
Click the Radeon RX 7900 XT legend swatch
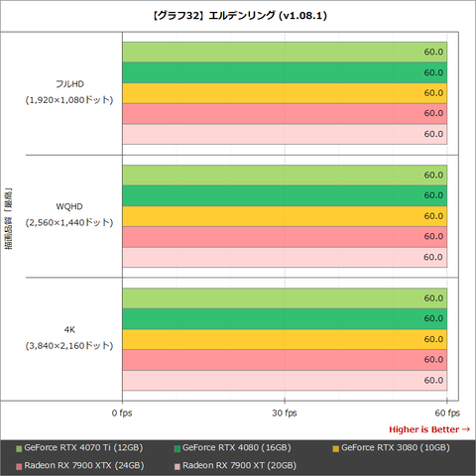pyautogui.click(x=178, y=466)
